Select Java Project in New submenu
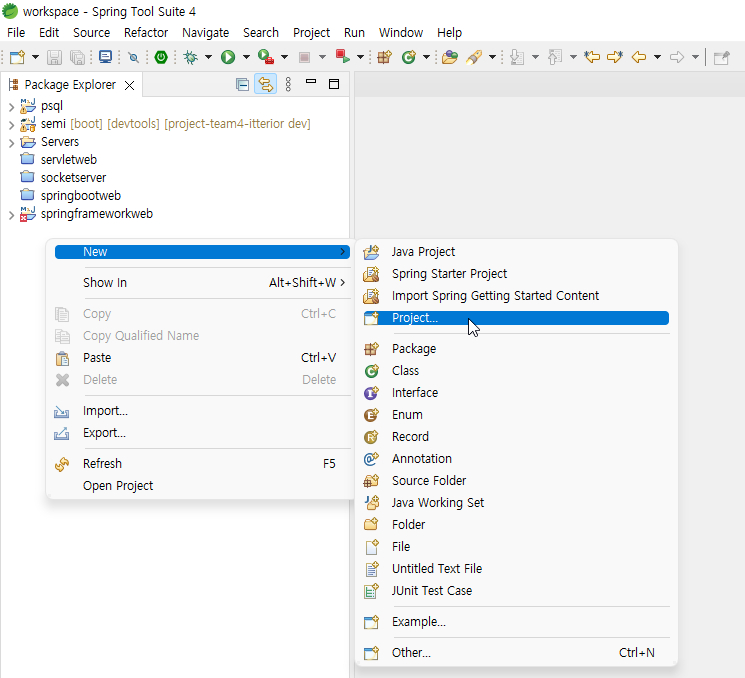This screenshot has width=745, height=678. point(516,252)
